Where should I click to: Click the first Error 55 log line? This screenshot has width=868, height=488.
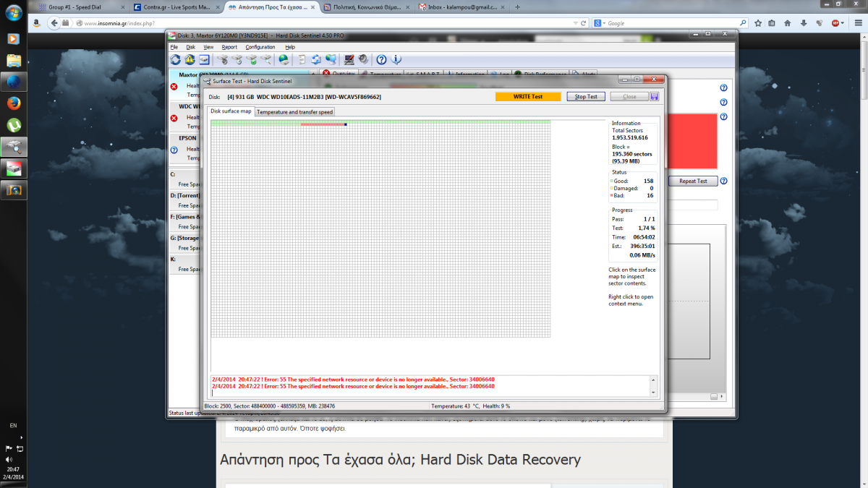click(x=353, y=379)
